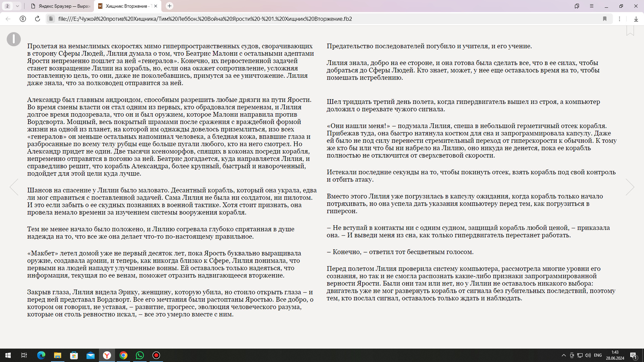Click the paragraph starting Александр был главным

pyautogui.click(x=170, y=136)
